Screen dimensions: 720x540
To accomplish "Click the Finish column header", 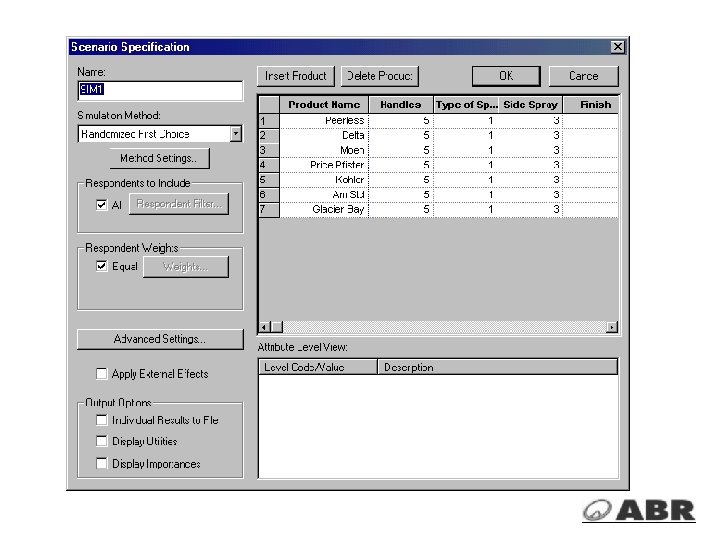I will pos(591,105).
